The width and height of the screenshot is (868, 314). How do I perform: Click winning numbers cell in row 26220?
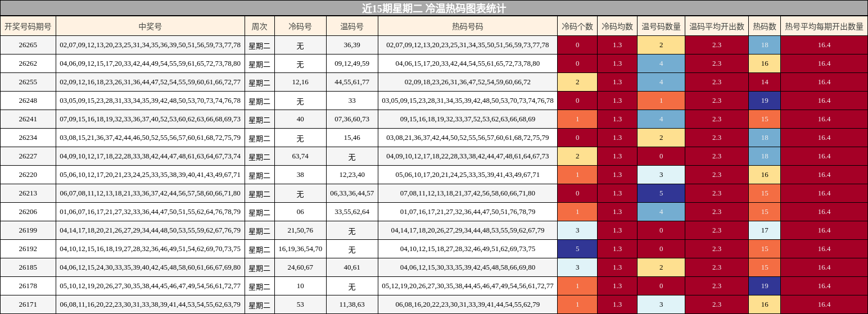click(x=150, y=175)
